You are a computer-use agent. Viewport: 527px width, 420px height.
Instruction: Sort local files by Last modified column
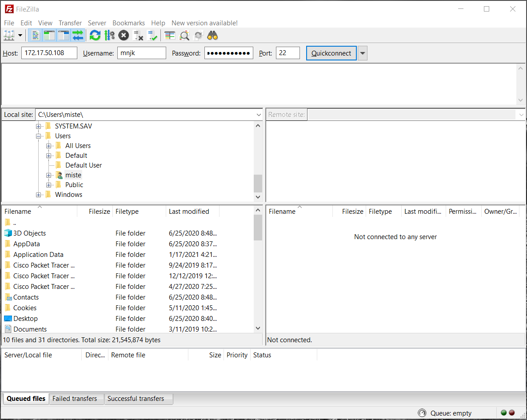[192, 211]
